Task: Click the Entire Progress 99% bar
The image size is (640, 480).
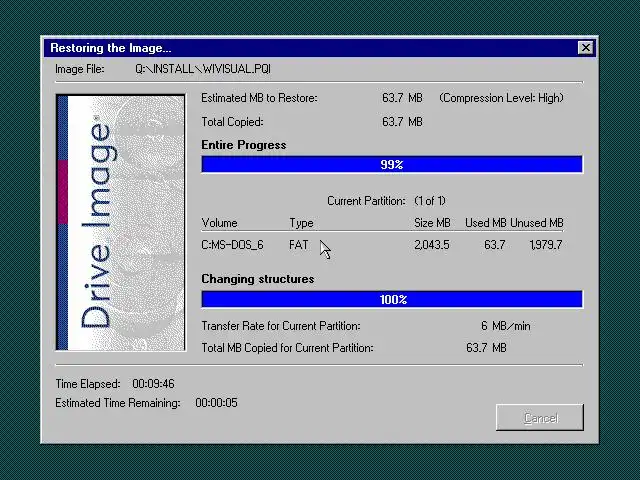Action: click(x=392, y=164)
